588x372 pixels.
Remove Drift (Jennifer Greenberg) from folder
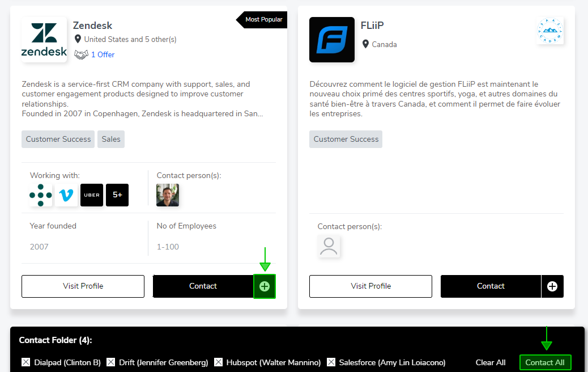click(110, 362)
